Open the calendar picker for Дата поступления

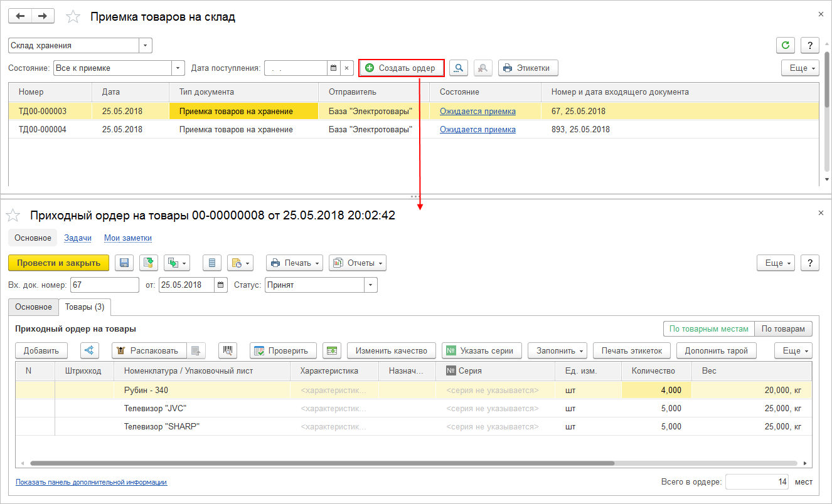[x=334, y=68]
